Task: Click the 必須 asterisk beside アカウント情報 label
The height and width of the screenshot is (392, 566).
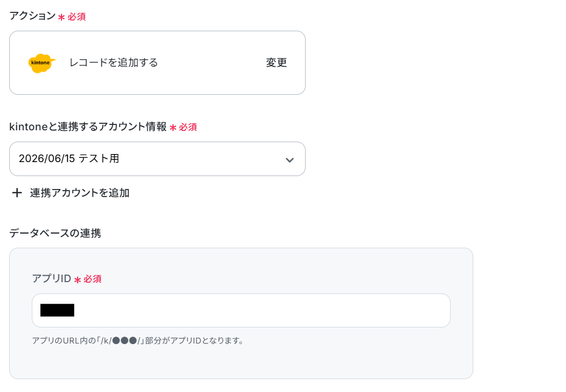Action: coord(173,128)
